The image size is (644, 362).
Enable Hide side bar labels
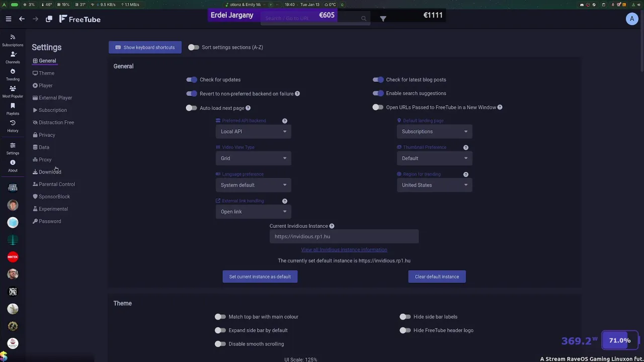(x=406, y=317)
